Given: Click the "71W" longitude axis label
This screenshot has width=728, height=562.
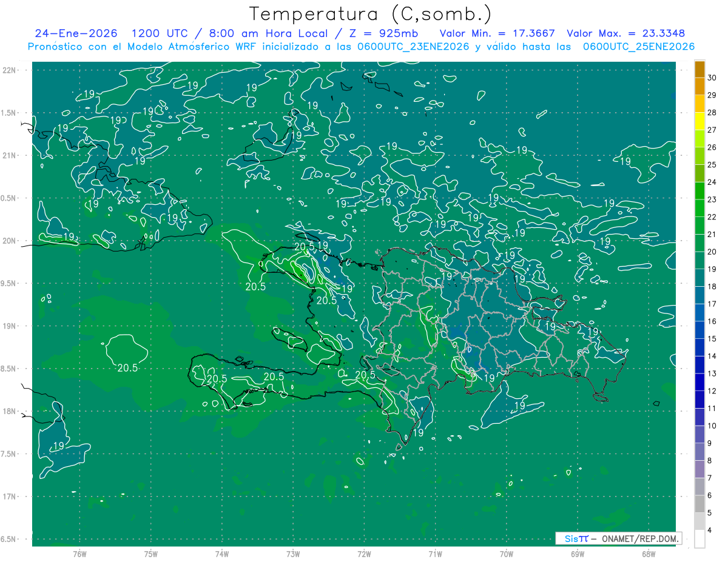Looking at the screenshot, I should tap(435, 554).
